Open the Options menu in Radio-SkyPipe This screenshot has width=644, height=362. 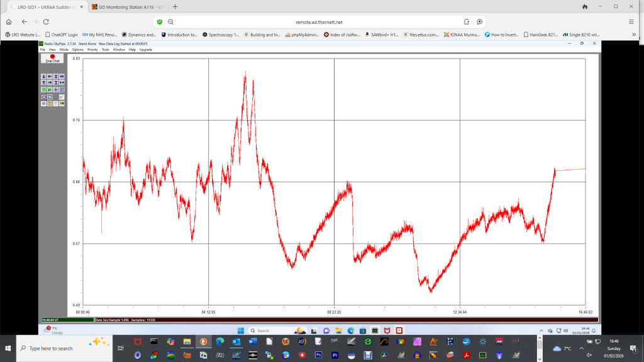tap(77, 49)
